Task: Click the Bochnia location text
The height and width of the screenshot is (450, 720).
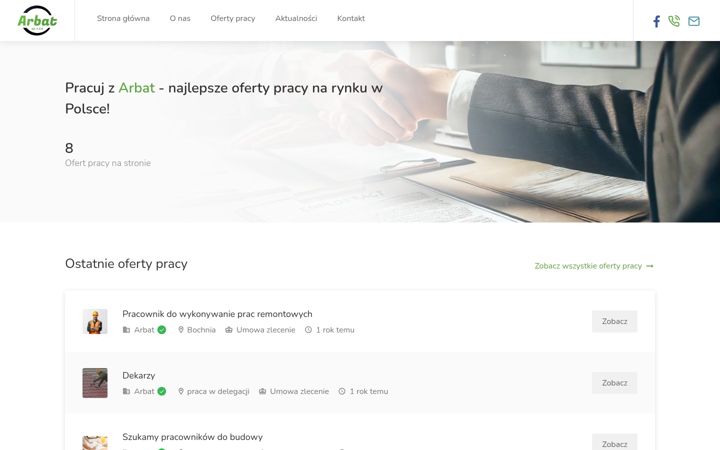Action: pos(201,330)
